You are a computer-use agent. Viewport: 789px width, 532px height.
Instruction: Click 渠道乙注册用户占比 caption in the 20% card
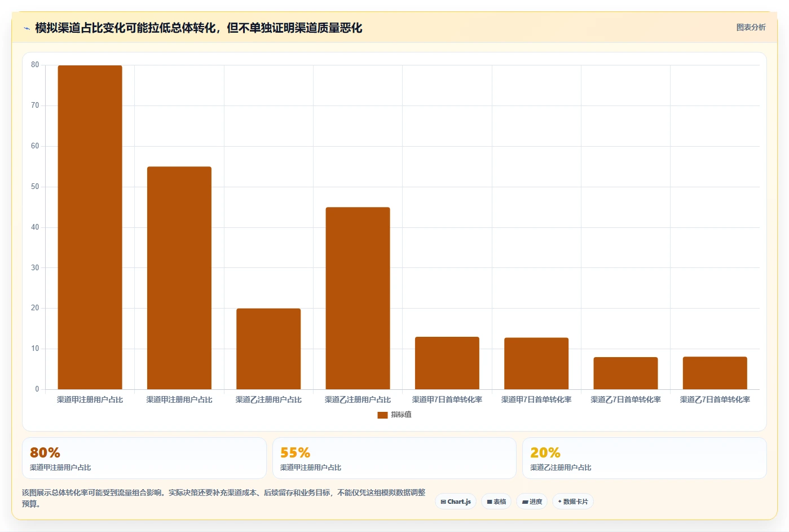[561, 468]
